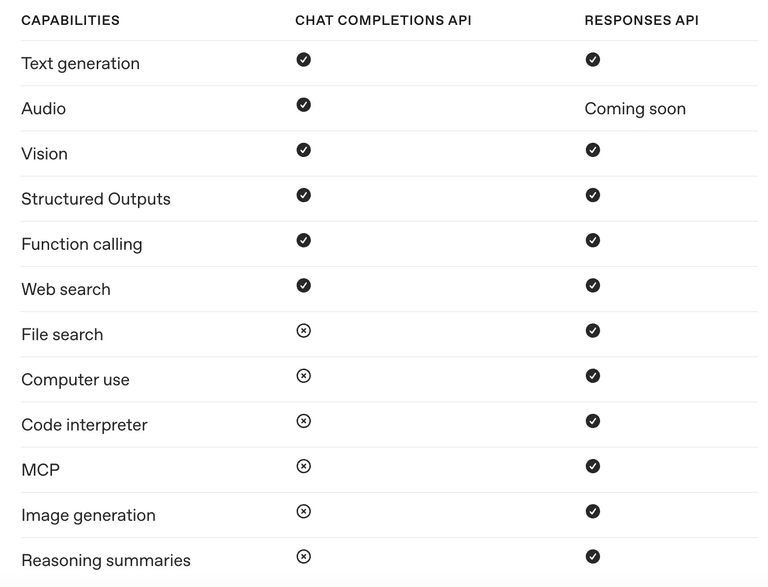Click the Chat Completions checkmark for Audio
Image resolution: width=768 pixels, height=587 pixels.
(304, 105)
